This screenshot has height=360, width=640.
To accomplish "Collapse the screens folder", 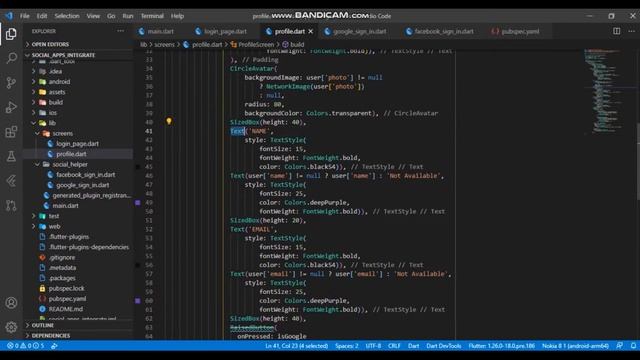I will (62, 133).
